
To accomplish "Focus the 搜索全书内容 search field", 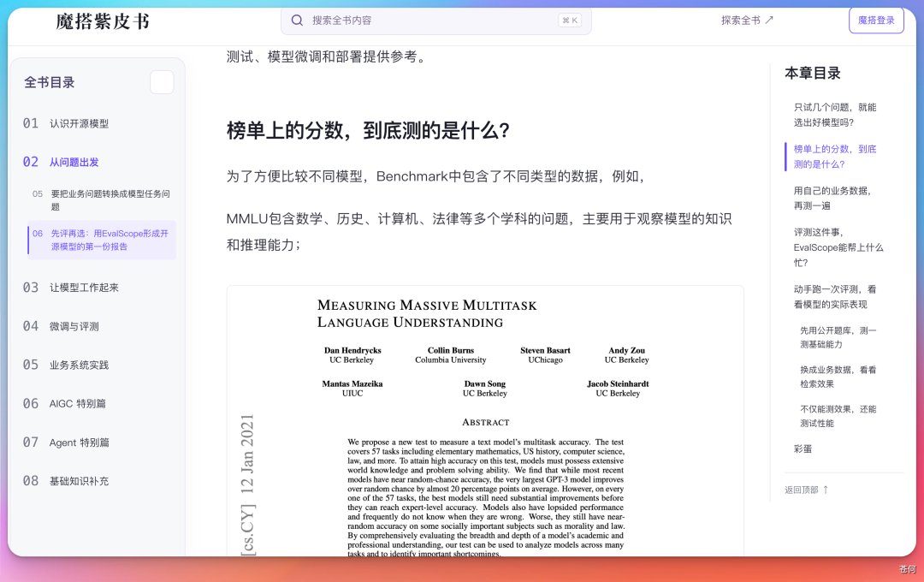I will tap(436, 21).
